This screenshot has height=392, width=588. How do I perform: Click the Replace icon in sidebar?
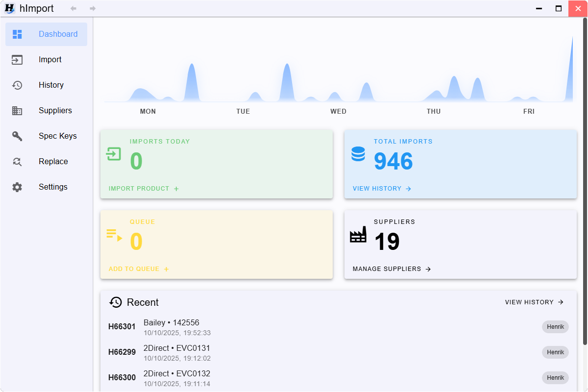click(17, 162)
